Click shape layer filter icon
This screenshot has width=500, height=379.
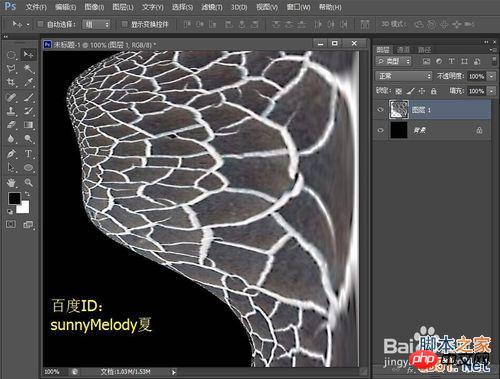click(464, 61)
